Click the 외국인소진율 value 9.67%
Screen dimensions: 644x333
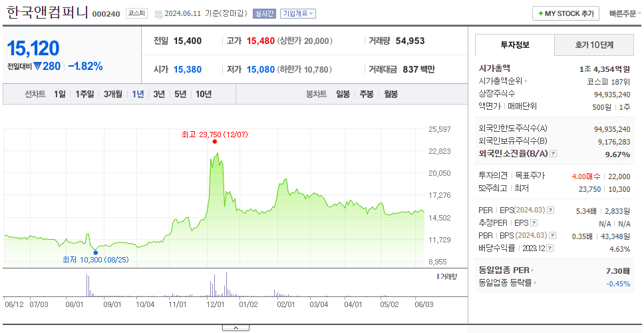coord(617,155)
